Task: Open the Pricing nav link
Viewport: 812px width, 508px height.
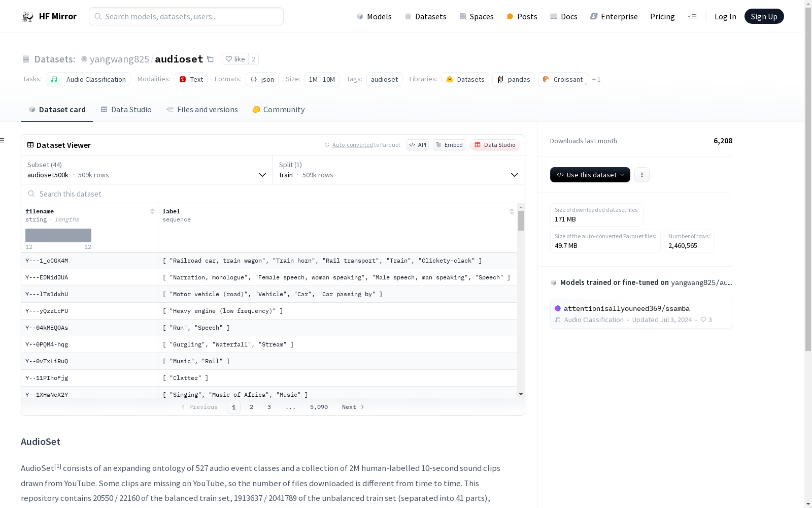Action: (x=662, y=16)
